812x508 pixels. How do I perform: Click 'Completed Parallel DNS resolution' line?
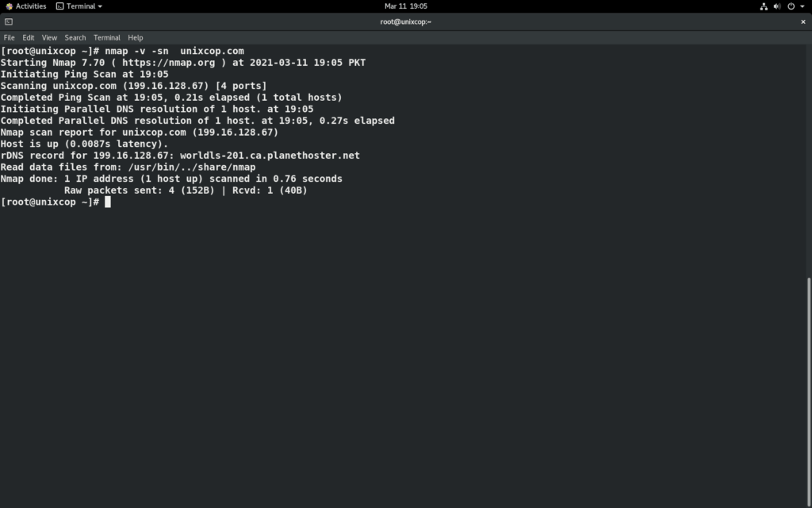[197, 121]
